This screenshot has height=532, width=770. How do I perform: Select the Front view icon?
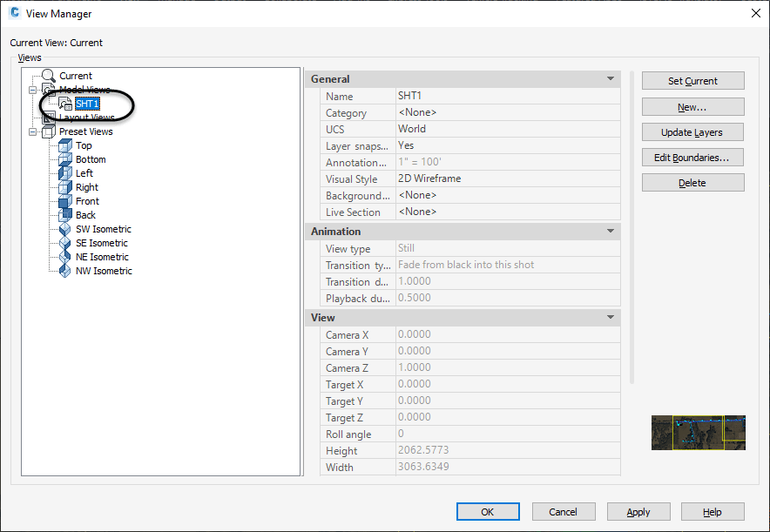point(63,201)
